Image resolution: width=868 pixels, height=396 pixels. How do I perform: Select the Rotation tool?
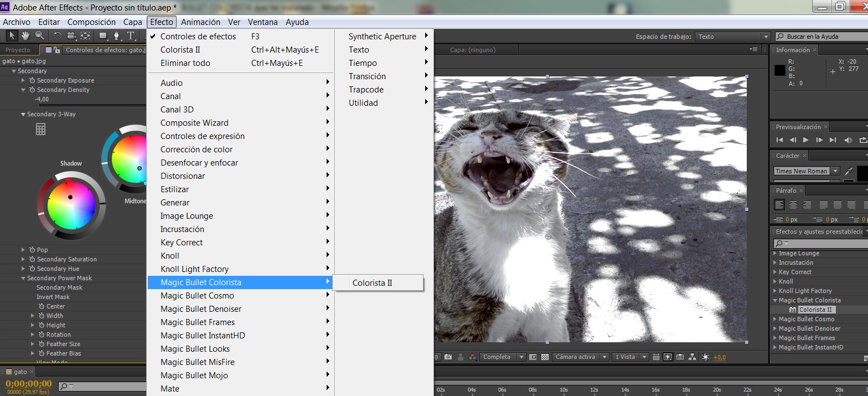pos(58,36)
